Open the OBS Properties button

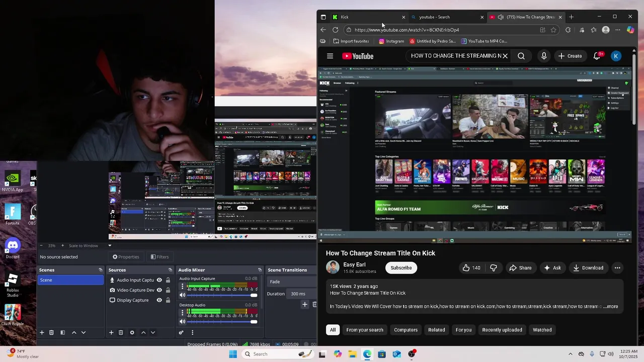[126, 257]
